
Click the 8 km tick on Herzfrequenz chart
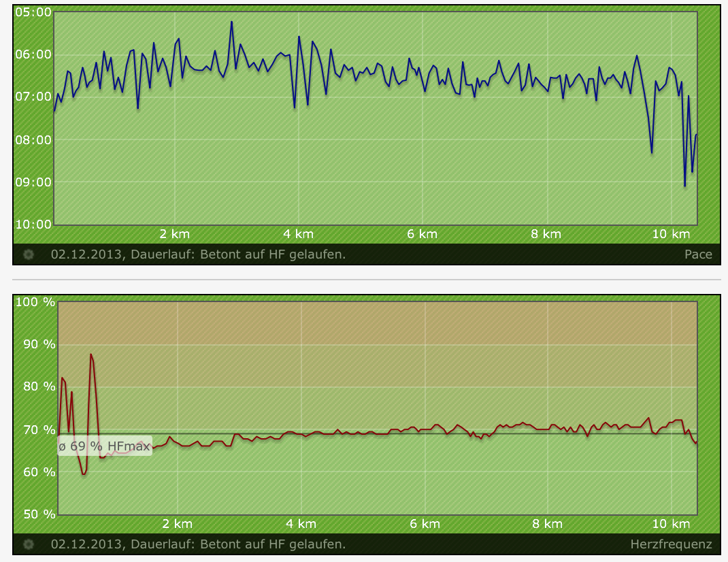(548, 524)
